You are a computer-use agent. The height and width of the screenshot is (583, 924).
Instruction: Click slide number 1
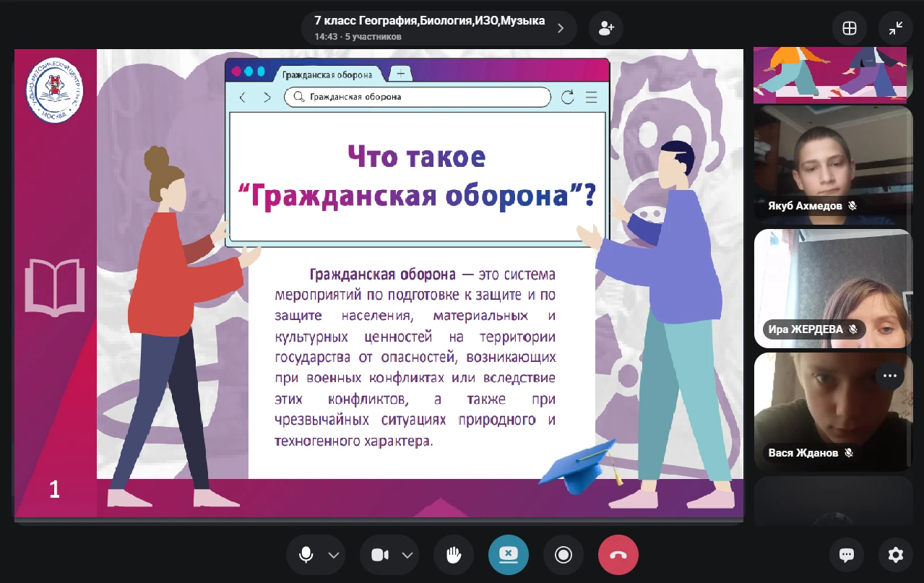[x=55, y=490]
